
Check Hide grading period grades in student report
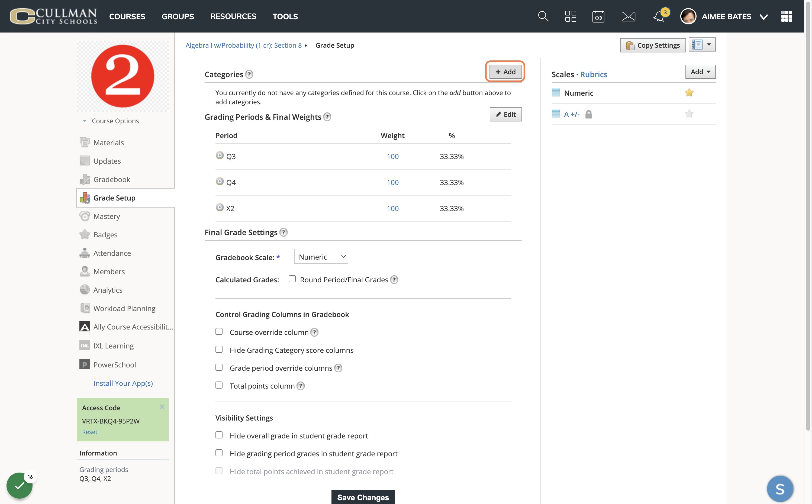(219, 453)
